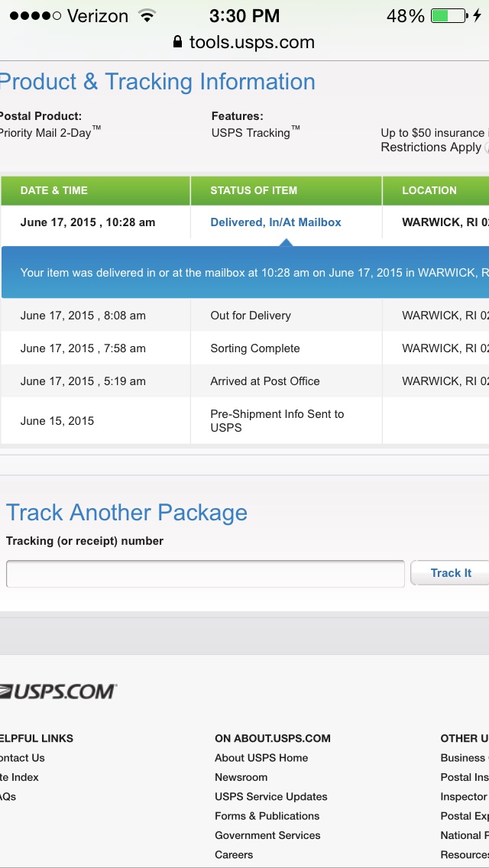
Task: Tap the Wi-Fi status icon
Action: [147, 15]
